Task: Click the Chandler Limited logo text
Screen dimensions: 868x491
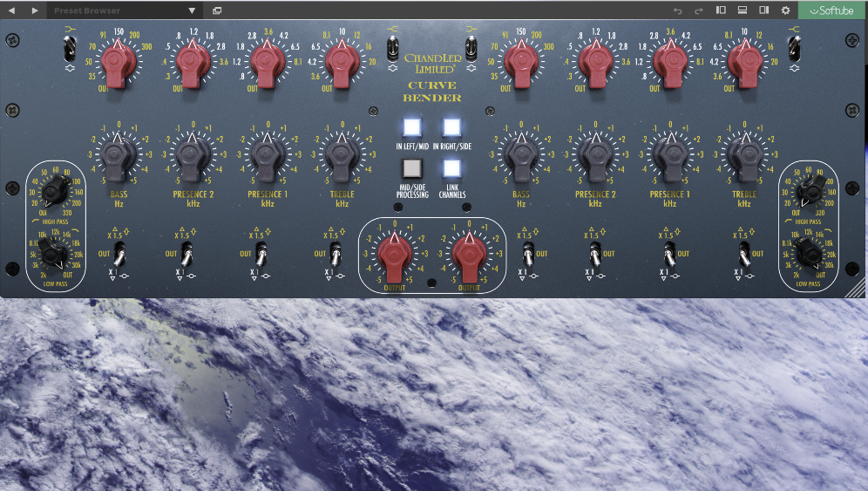Action: point(433,63)
